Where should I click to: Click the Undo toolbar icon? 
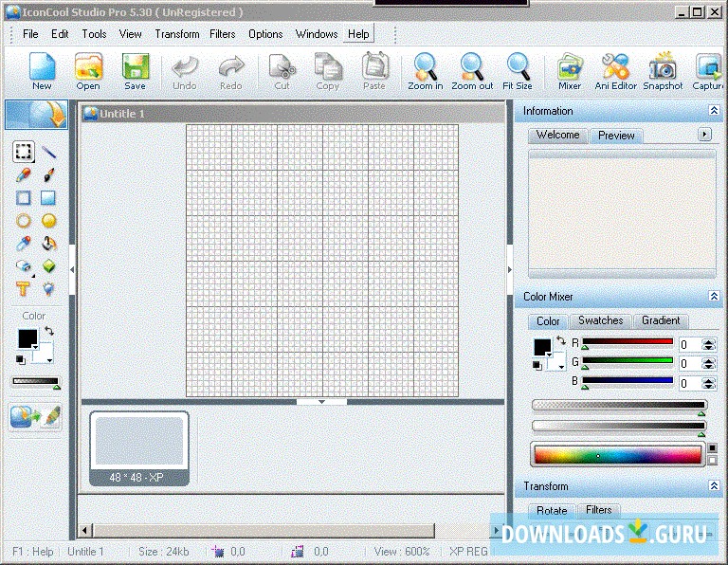(x=185, y=72)
